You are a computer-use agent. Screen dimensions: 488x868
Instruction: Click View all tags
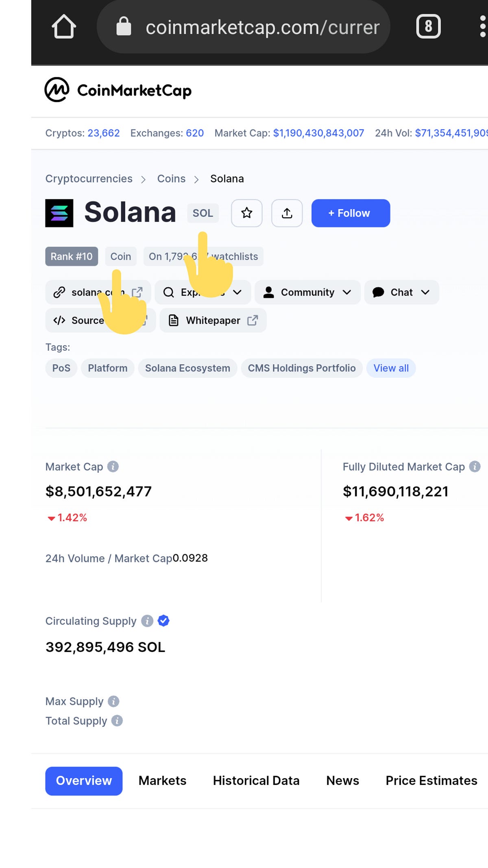point(391,368)
